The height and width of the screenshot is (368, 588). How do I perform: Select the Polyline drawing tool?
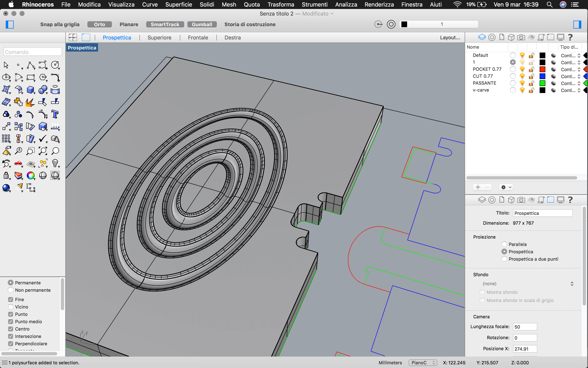coord(31,65)
